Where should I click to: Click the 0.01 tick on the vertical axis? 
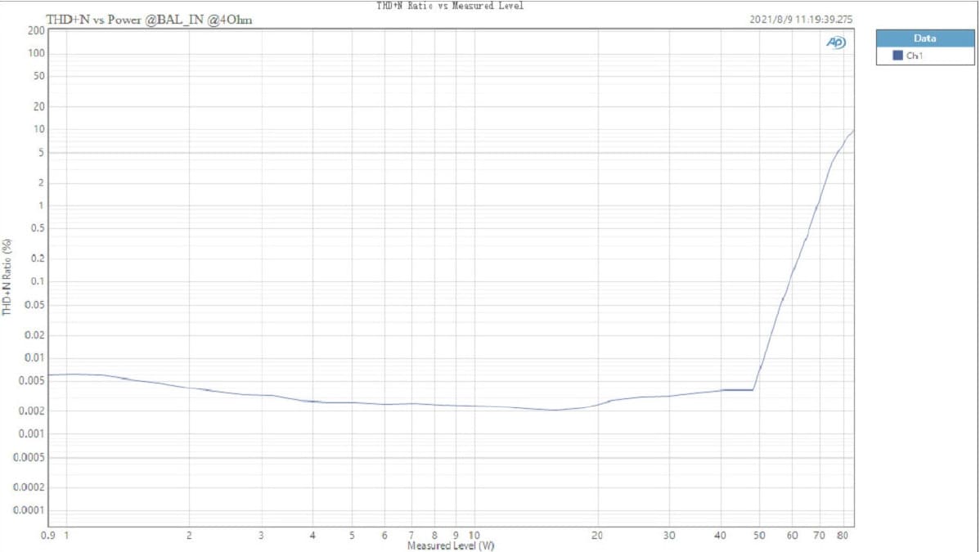pyautogui.click(x=36, y=357)
